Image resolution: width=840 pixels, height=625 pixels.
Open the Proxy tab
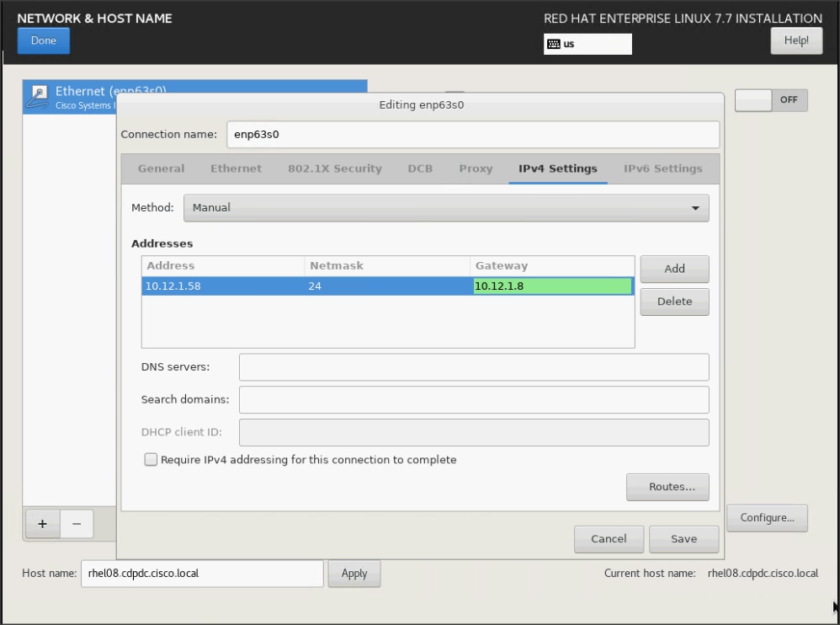tap(476, 168)
